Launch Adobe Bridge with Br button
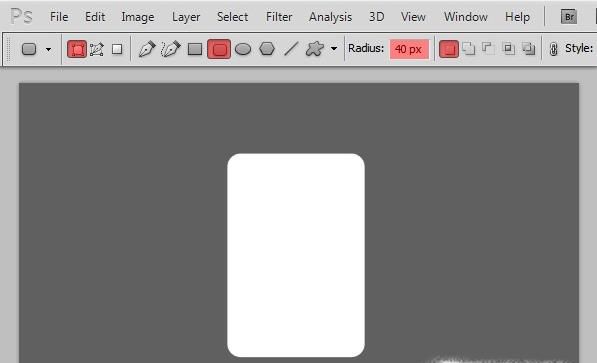Image resolution: width=597 pixels, height=363 pixels. pos(569,17)
